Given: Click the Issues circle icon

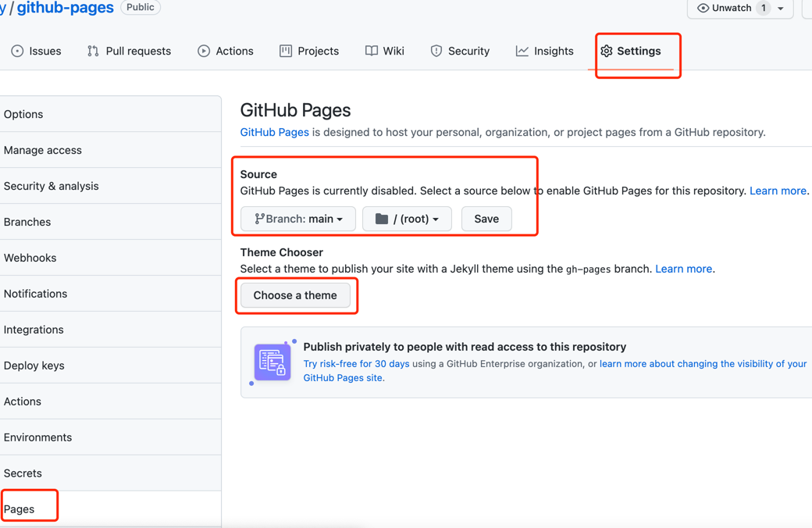Looking at the screenshot, I should pyautogui.click(x=17, y=51).
